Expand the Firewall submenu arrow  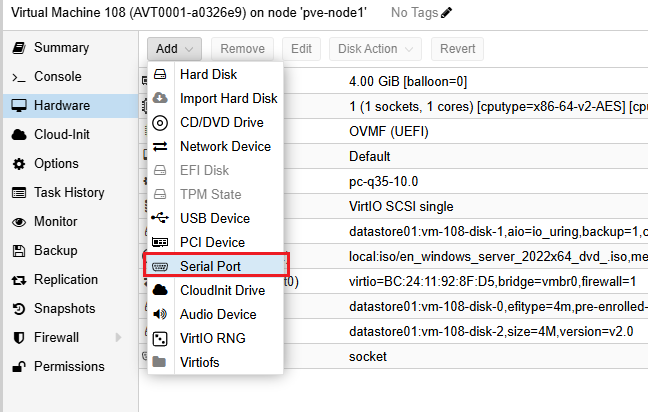click(x=119, y=338)
